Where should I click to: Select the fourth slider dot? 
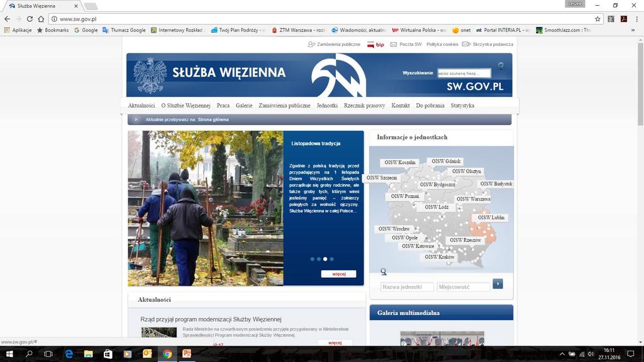click(331, 259)
